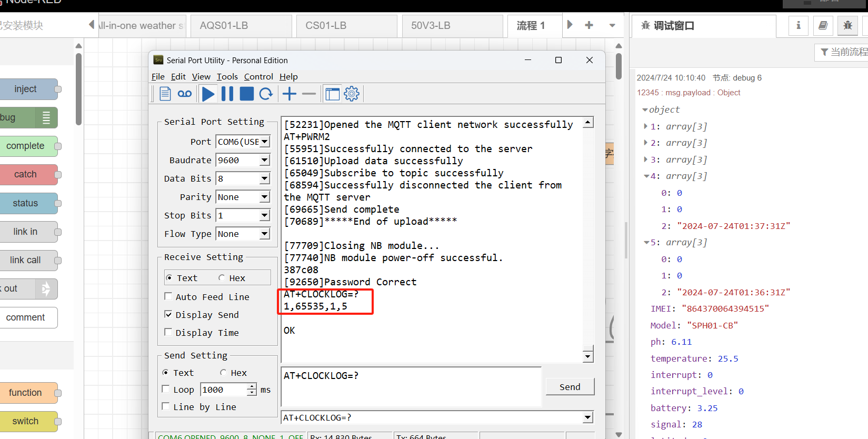Screen dimensions: 868x439
Task: Open the Baudrate dropdown
Action: [x=264, y=160]
